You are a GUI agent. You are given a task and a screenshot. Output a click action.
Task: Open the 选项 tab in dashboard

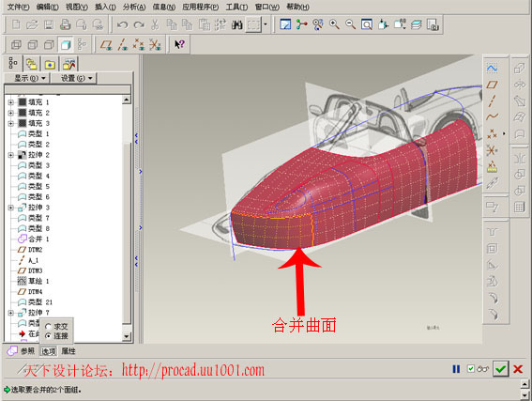(x=48, y=351)
